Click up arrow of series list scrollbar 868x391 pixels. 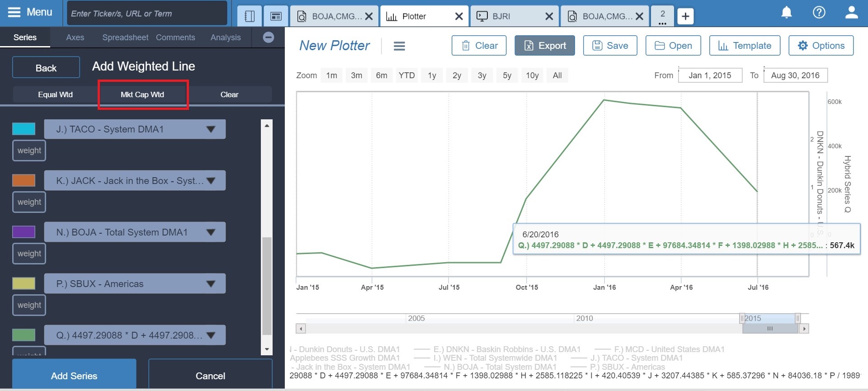tap(267, 125)
